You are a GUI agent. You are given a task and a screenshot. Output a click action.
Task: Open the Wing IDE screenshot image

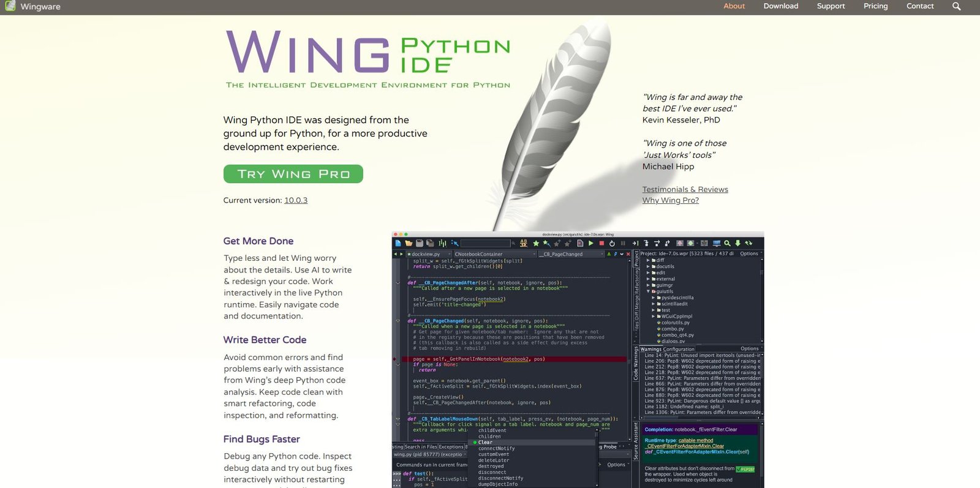coord(578,359)
